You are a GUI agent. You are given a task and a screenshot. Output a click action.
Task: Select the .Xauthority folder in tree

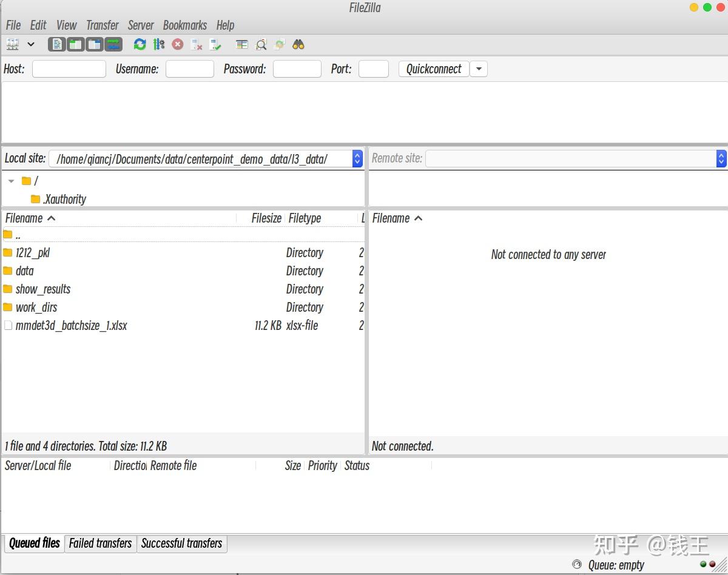click(58, 199)
